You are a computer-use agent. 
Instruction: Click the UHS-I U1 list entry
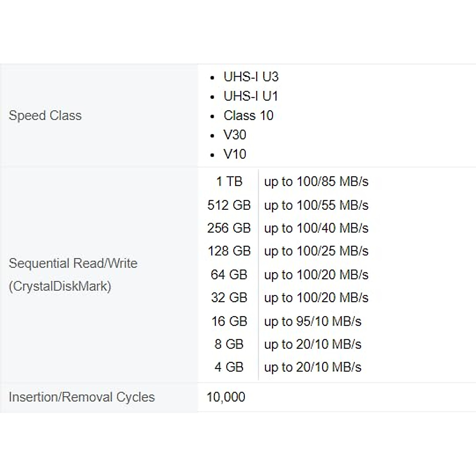[251, 96]
